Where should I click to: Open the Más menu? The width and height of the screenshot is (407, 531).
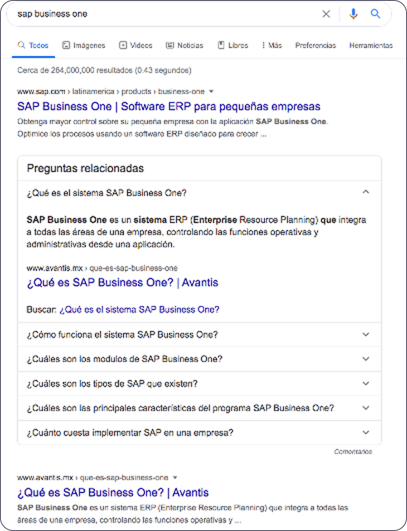click(x=272, y=45)
